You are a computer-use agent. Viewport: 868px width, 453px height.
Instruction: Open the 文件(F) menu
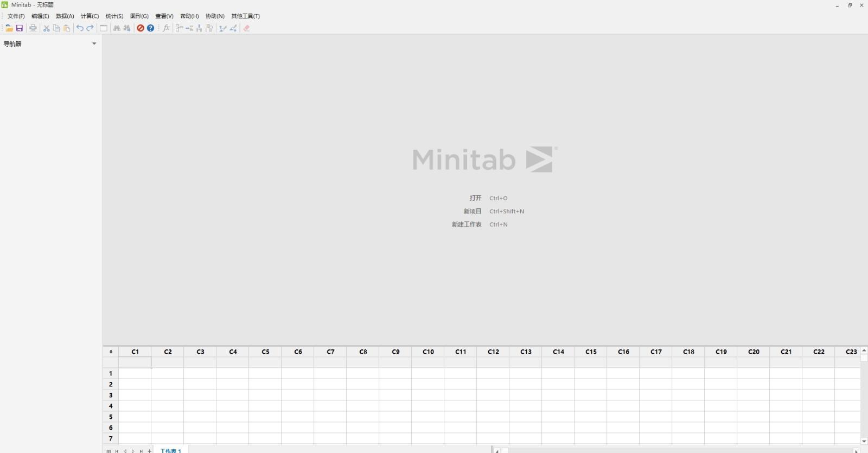point(16,16)
